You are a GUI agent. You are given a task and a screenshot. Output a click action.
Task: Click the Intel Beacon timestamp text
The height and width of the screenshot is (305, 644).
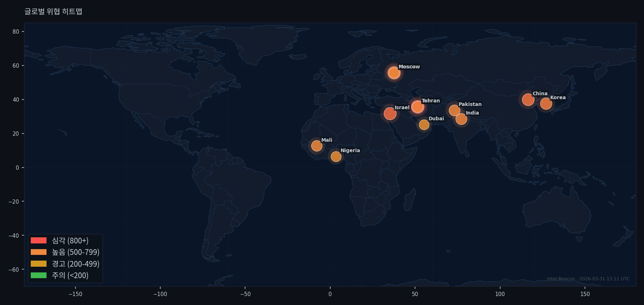[588, 279]
